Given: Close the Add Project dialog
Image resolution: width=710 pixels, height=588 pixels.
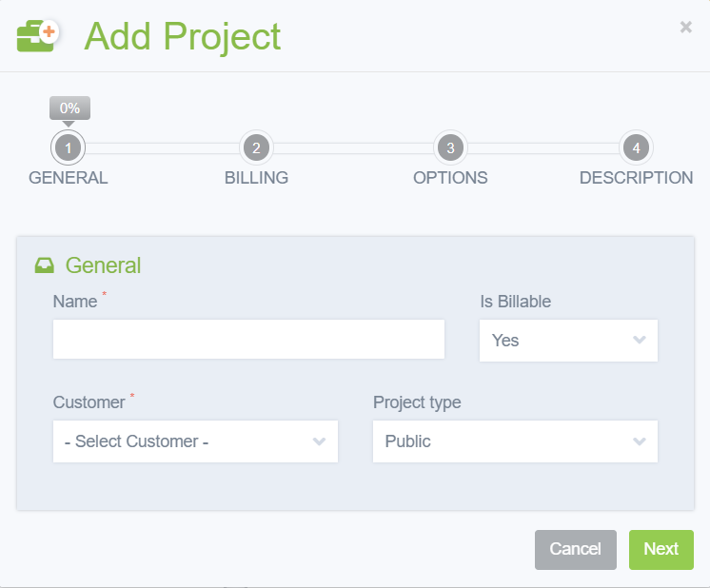Looking at the screenshot, I should tap(685, 28).
